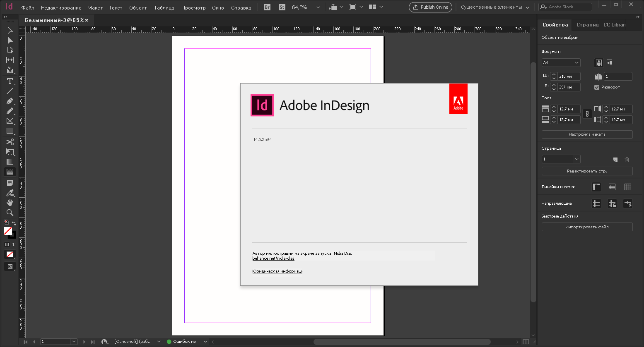This screenshot has height=347, width=644.
Task: Select the Note tool
Action: point(10,183)
